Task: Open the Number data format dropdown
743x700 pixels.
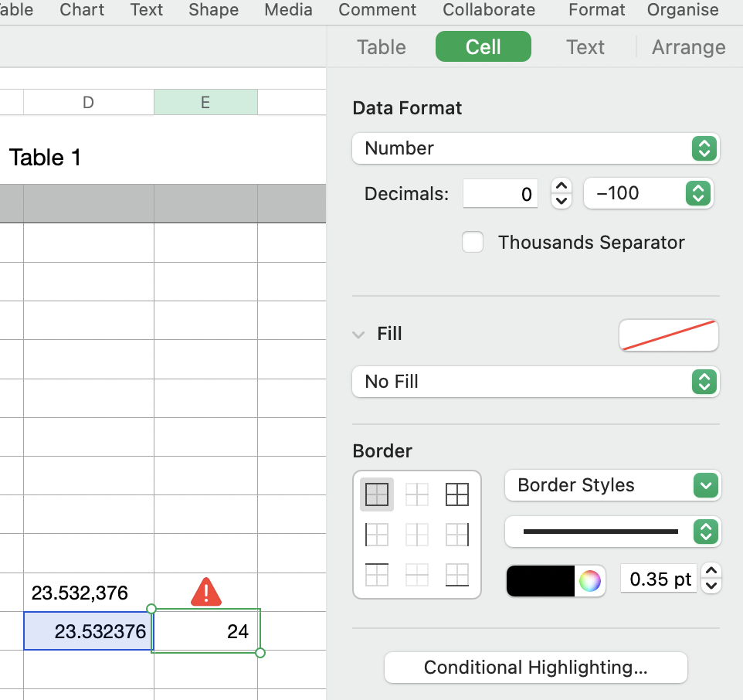Action: click(x=535, y=148)
